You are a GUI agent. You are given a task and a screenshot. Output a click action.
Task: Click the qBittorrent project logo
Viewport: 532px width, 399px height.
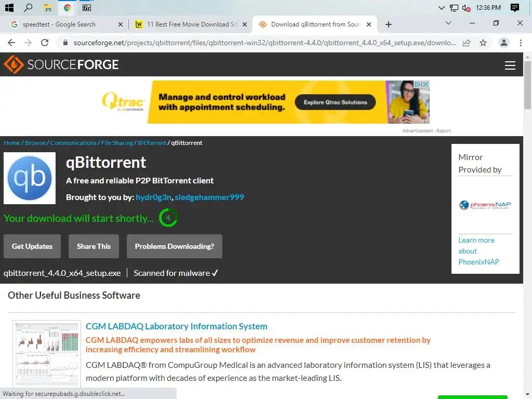pyautogui.click(x=30, y=178)
